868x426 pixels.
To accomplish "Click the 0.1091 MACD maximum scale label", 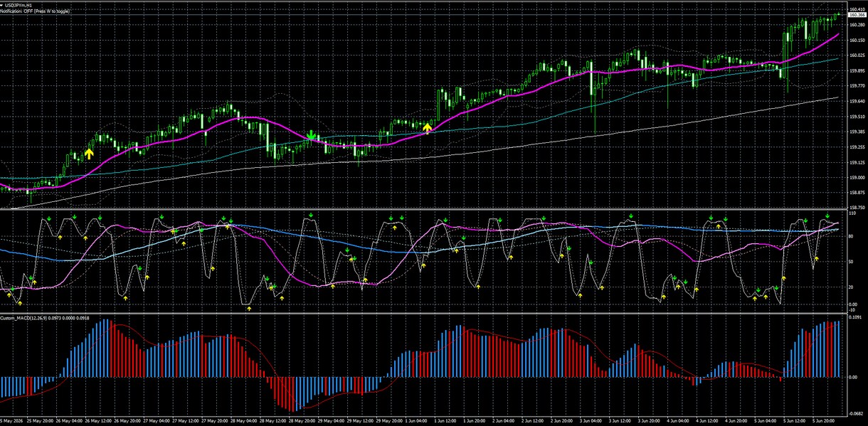I will coord(856,318).
